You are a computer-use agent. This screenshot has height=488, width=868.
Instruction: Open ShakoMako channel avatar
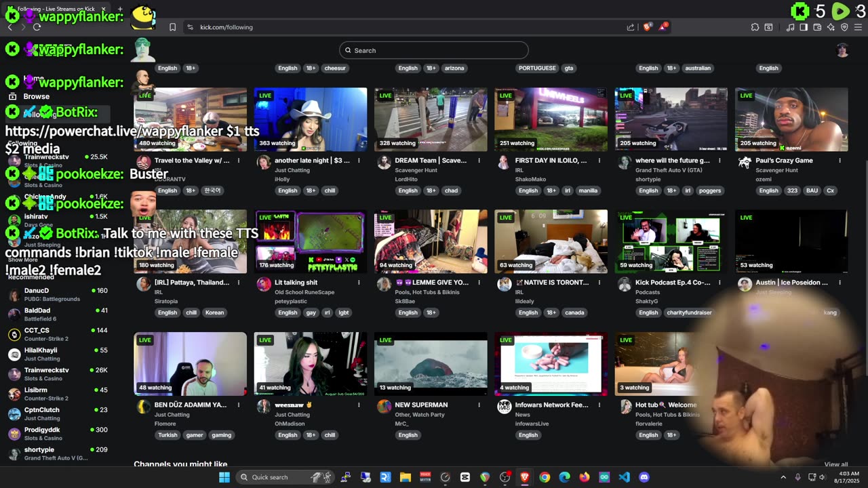pos(504,162)
